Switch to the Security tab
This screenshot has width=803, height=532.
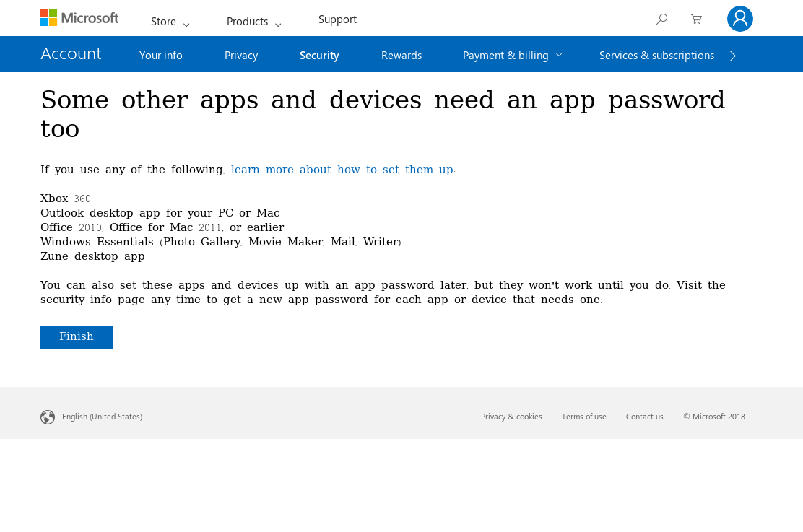pos(319,55)
